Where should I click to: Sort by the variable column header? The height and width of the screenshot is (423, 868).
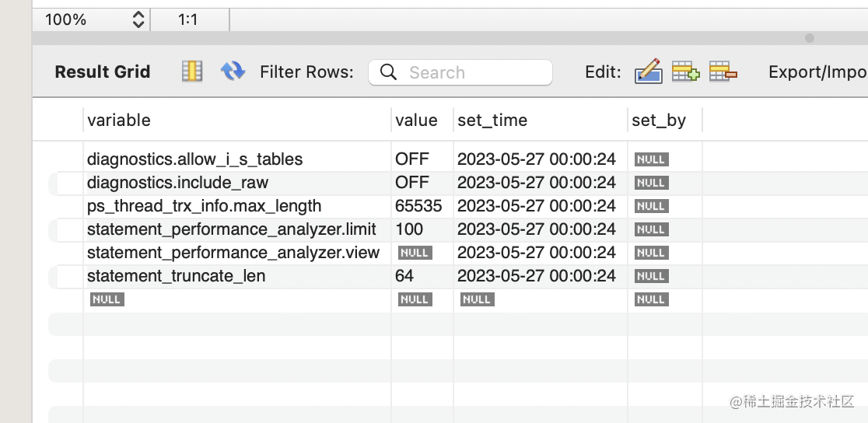[119, 120]
